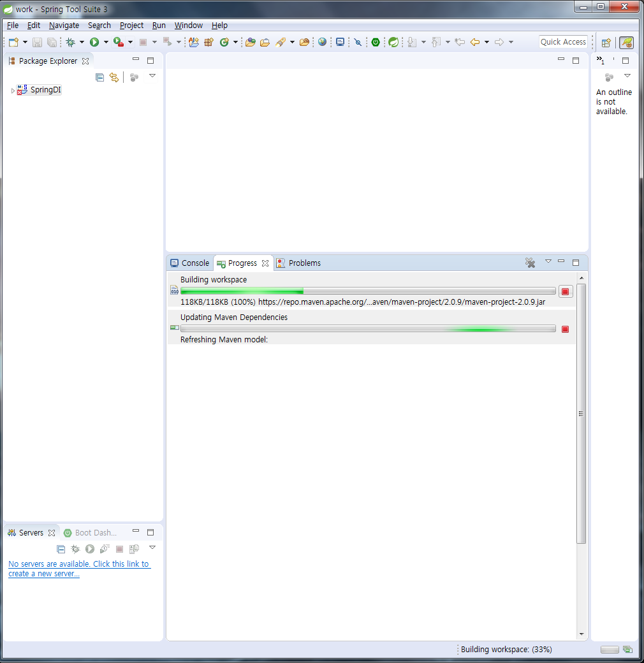Screen dimensions: 644x663
Task: Click the green Boot Dashboard power icon
Action: tap(376, 42)
